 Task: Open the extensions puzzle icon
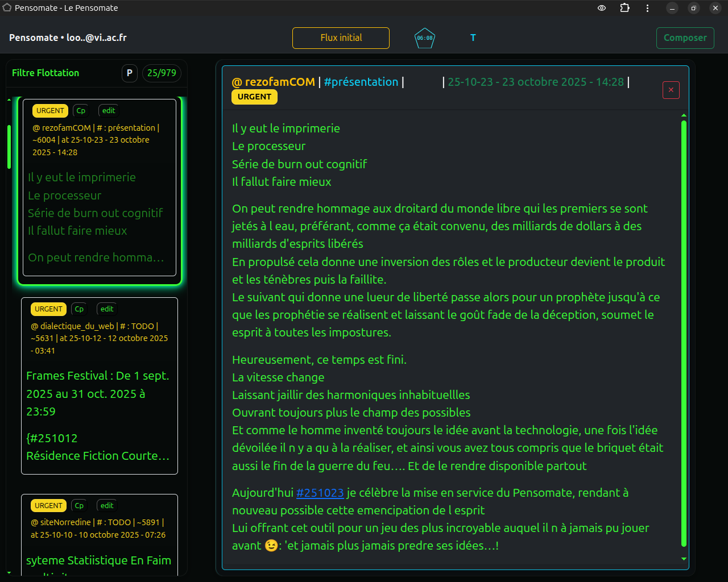(x=624, y=8)
